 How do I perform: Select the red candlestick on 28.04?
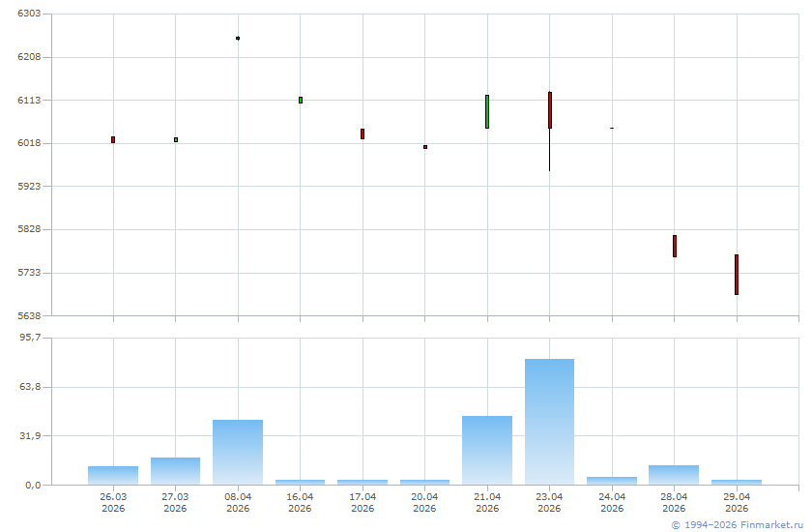(675, 246)
